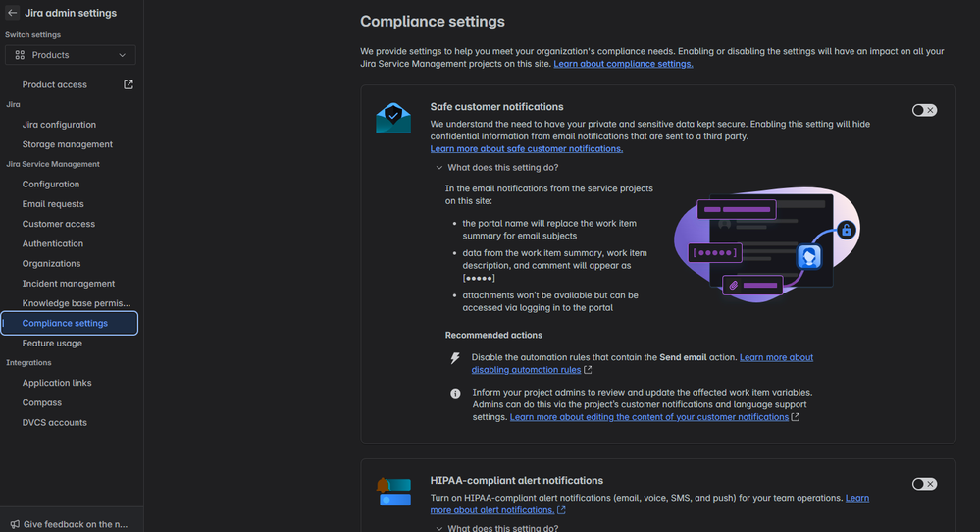Open the Product access external link icon

click(129, 84)
